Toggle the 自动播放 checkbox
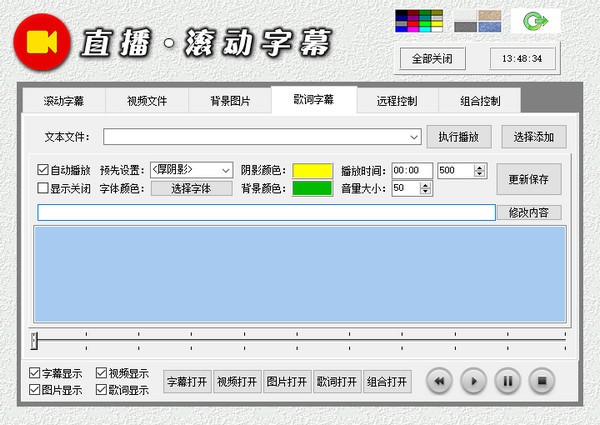The height and width of the screenshot is (425, 600). pos(43,170)
